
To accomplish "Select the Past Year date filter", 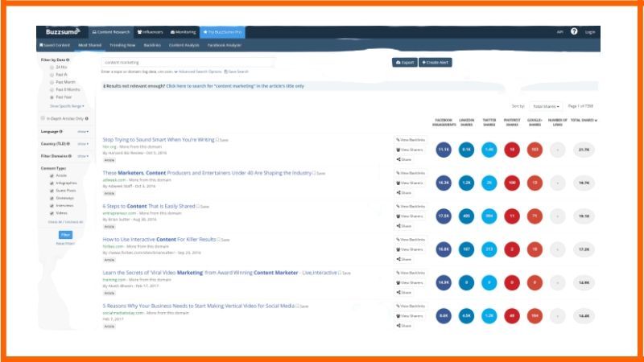I will tap(52, 97).
